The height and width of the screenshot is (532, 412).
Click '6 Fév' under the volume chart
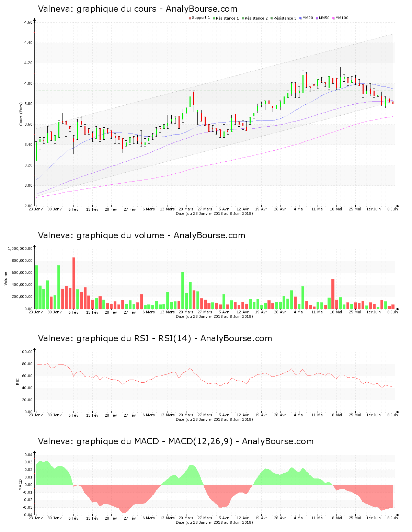pyautogui.click(x=73, y=312)
